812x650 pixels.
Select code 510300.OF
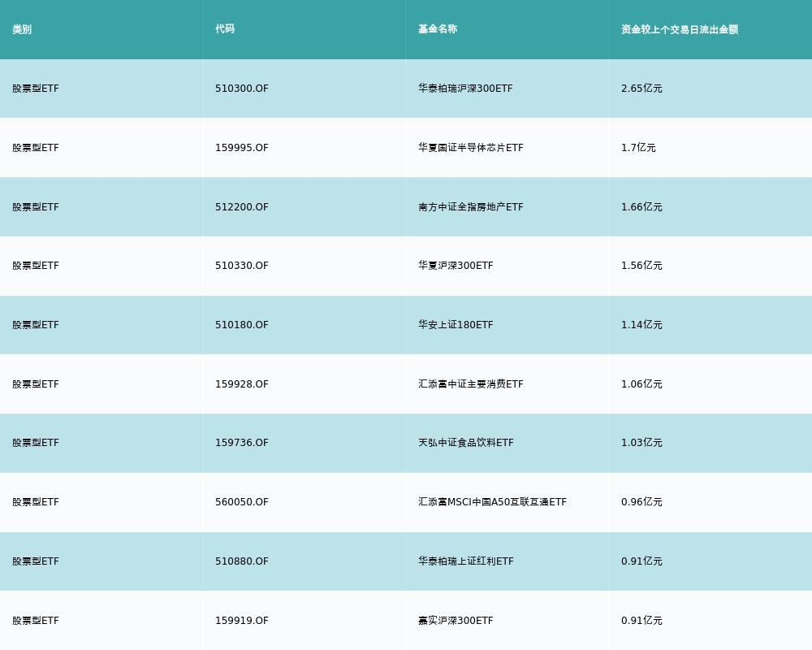point(242,89)
